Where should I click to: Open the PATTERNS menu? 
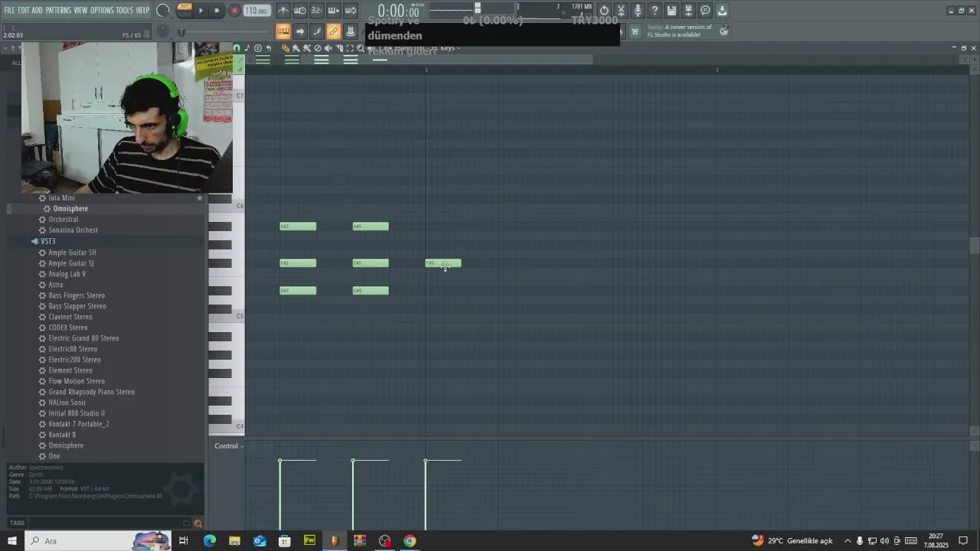click(x=58, y=10)
